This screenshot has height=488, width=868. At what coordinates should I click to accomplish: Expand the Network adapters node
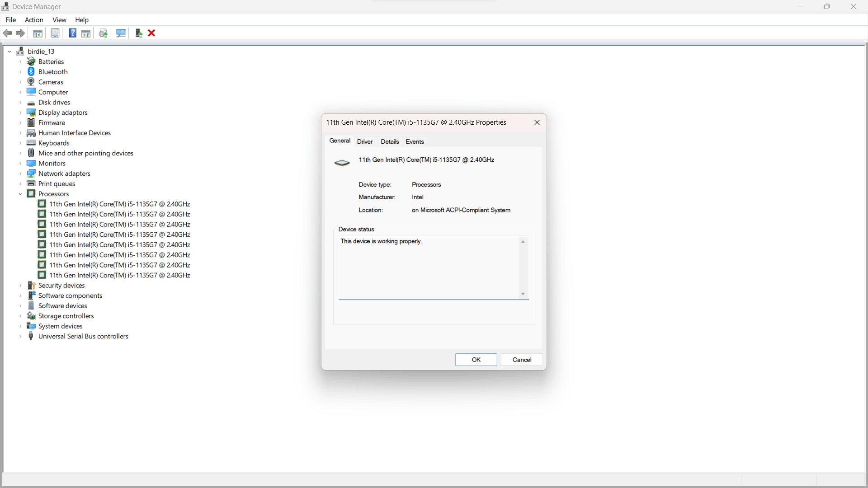(x=20, y=174)
